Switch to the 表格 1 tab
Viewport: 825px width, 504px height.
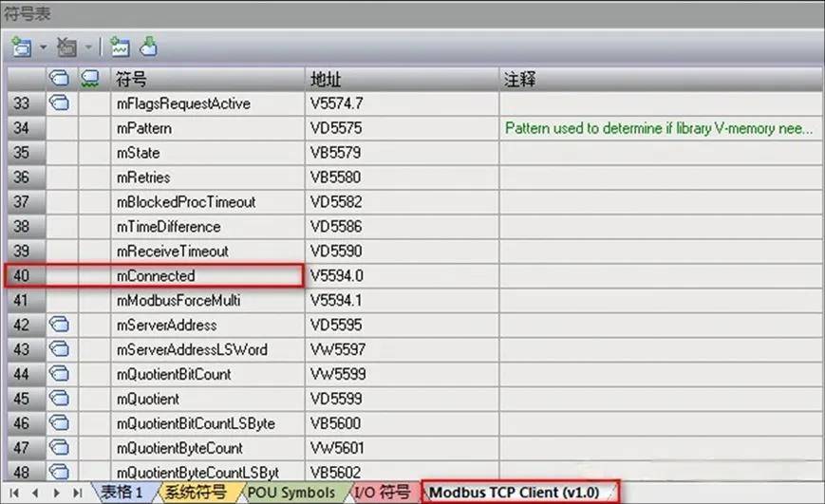pos(122,493)
